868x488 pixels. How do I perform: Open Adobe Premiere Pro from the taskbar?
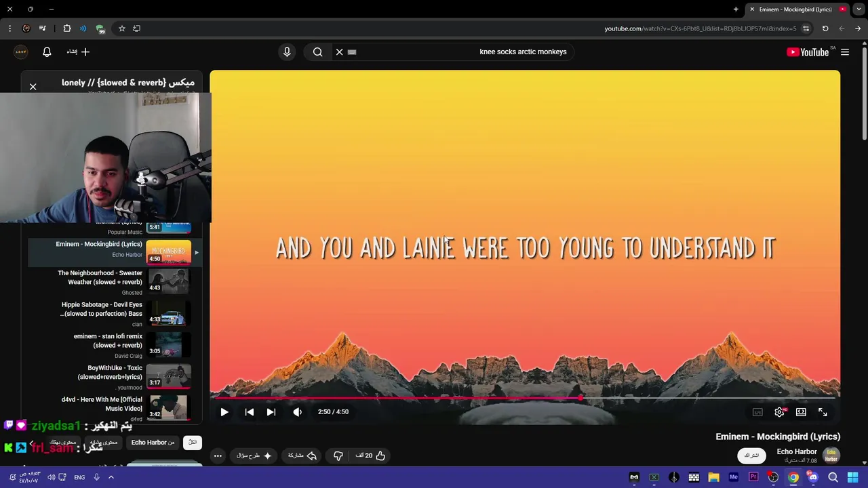(753, 477)
